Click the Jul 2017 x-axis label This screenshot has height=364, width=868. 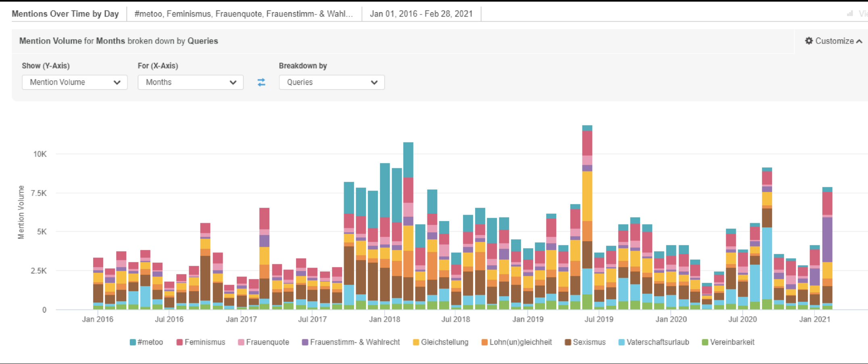click(x=312, y=319)
